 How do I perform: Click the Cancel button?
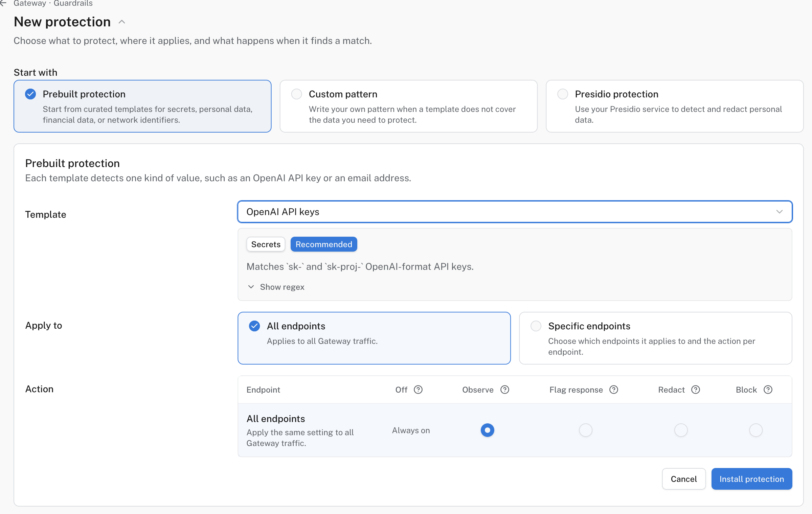click(x=684, y=479)
